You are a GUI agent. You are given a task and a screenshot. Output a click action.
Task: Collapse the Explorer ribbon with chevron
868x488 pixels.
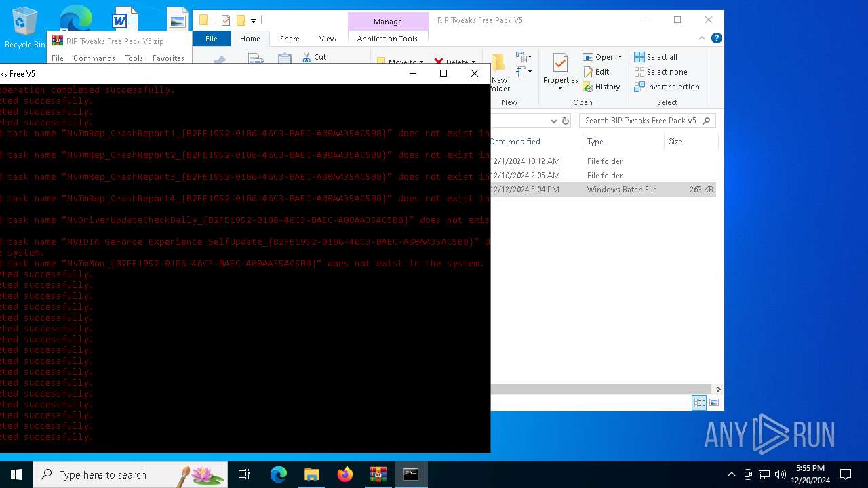click(702, 38)
